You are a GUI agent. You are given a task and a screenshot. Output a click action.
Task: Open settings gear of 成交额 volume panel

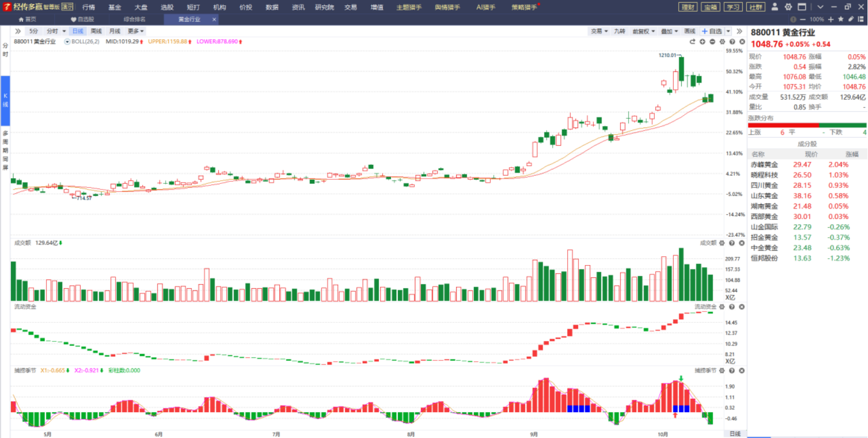pyautogui.click(x=722, y=243)
